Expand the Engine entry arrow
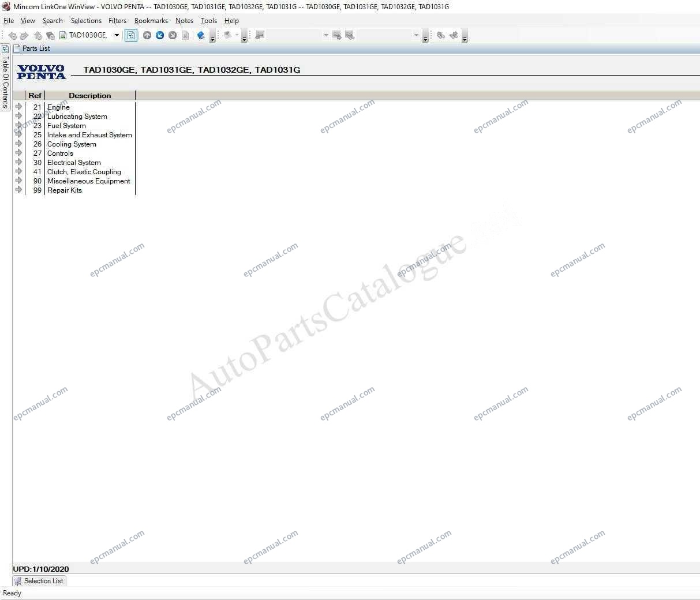 (18, 107)
